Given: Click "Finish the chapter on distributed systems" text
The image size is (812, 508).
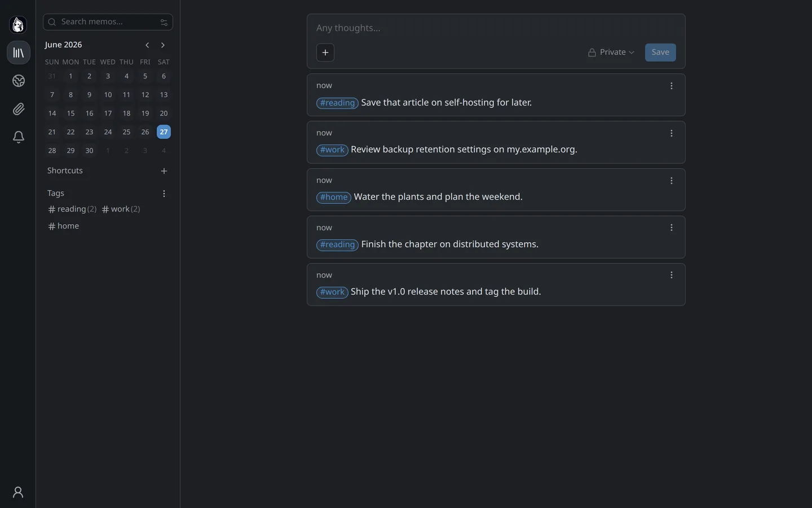Looking at the screenshot, I should click(450, 245).
